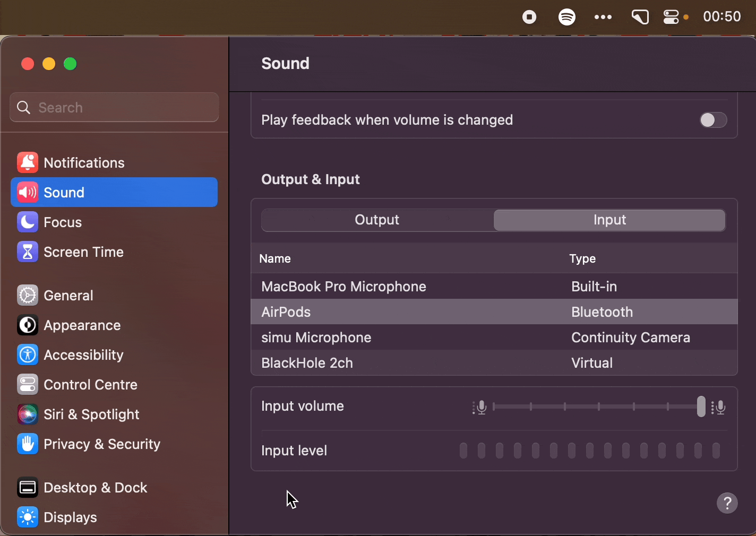This screenshot has height=536, width=756.
Task: Open Privacy & Security settings
Action: (x=27, y=444)
